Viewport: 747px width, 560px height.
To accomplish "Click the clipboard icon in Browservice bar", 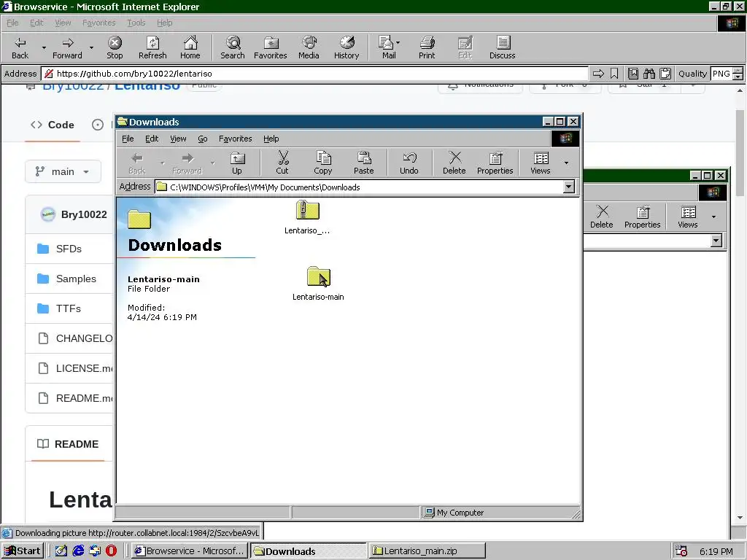I will (665, 74).
